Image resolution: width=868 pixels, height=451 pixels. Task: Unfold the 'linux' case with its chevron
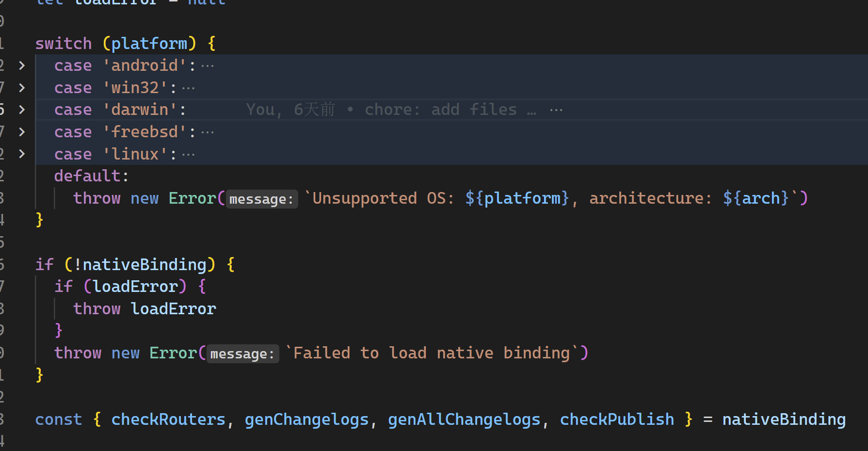coord(22,154)
